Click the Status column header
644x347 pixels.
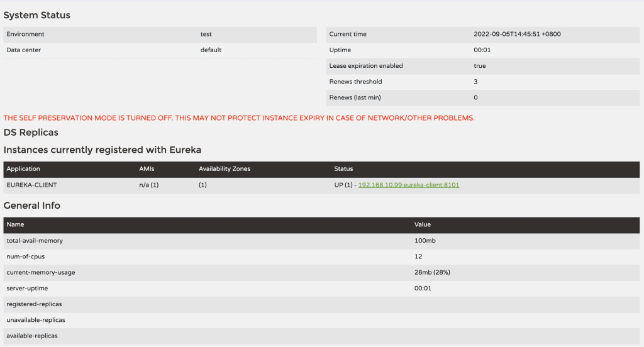343,168
